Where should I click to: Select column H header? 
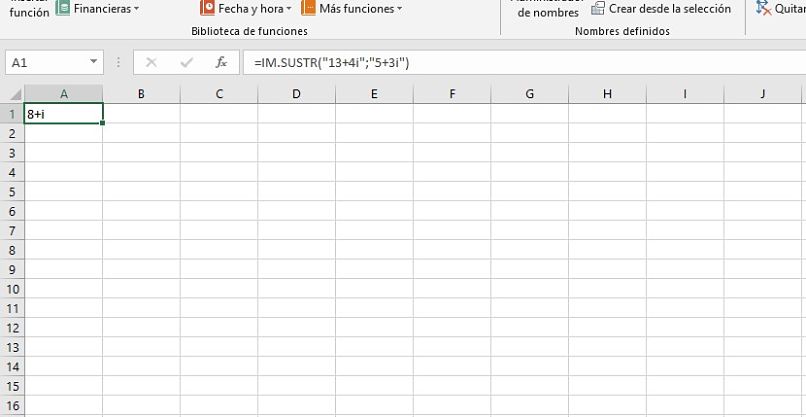[607, 94]
